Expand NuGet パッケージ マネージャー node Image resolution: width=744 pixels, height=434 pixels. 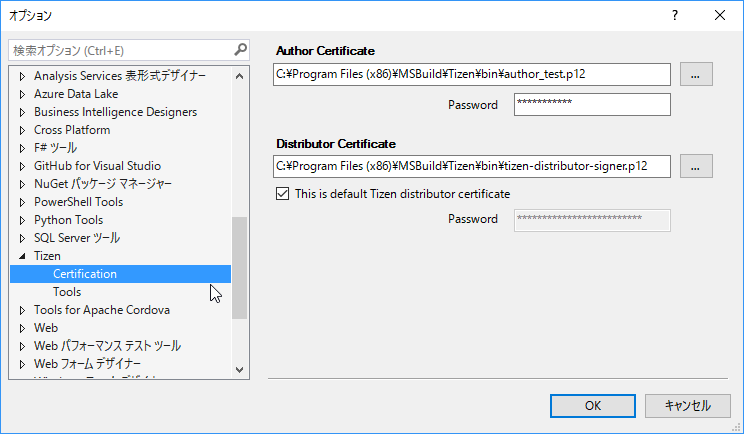[x=22, y=184]
